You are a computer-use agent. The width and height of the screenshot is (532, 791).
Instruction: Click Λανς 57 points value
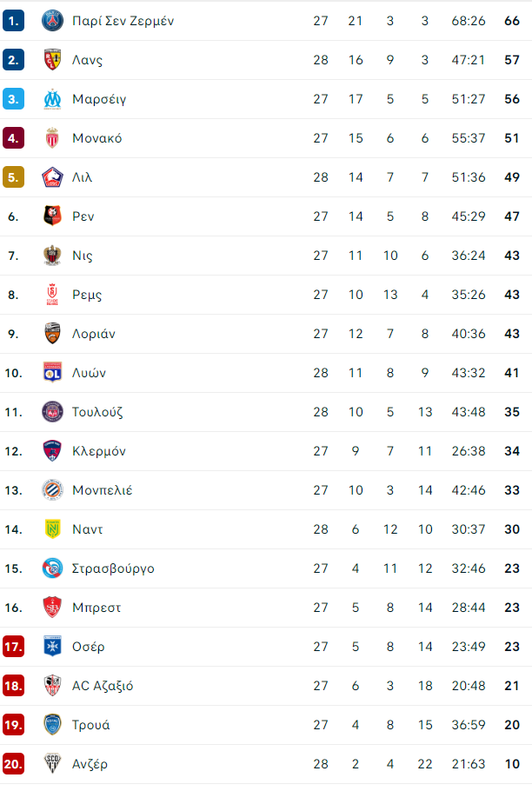pyautogui.click(x=512, y=59)
